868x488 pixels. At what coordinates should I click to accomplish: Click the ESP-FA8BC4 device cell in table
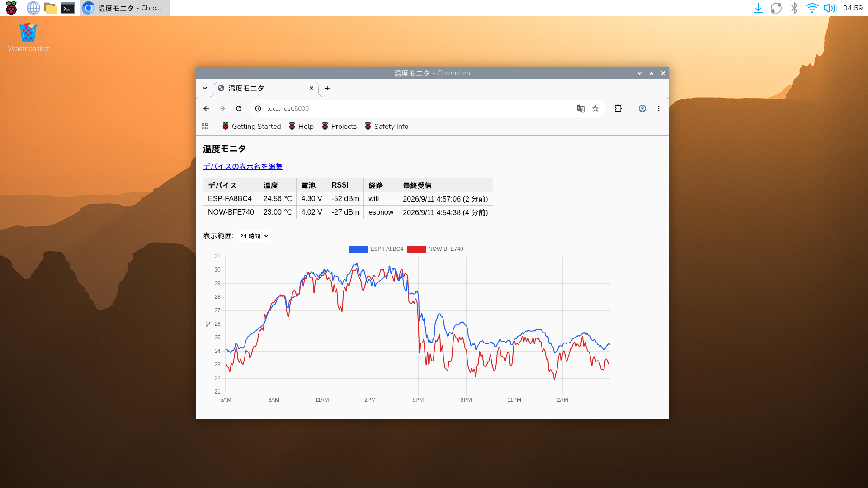(x=231, y=199)
